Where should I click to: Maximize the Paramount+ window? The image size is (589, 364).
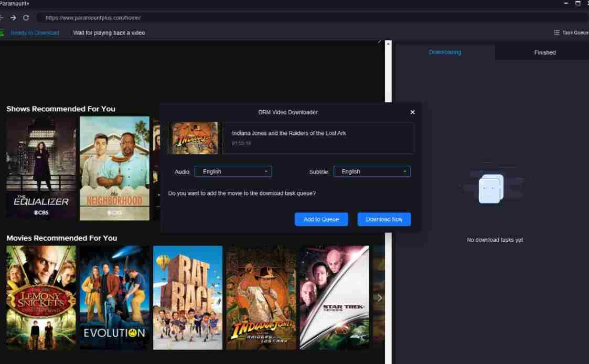[578, 3]
